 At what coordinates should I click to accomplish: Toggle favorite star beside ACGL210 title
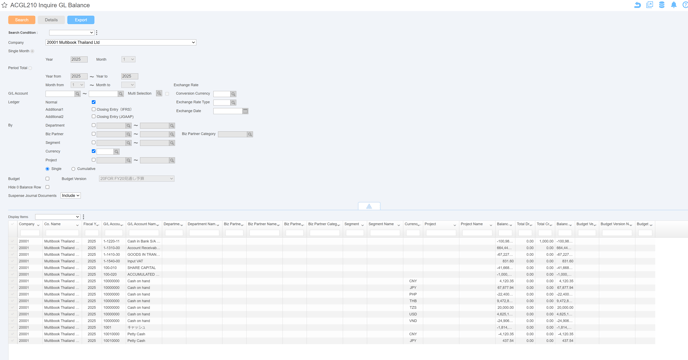[x=4, y=5]
